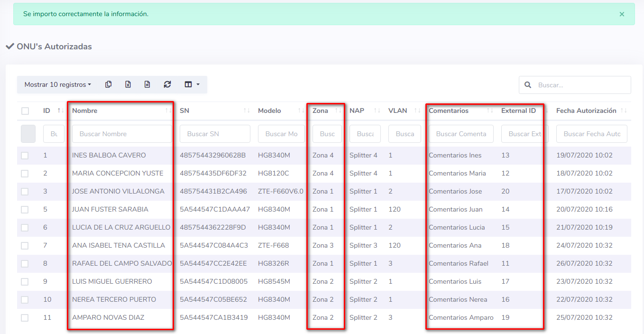The image size is (644, 334).
Task: Sort table by ID column arrows
Action: (60, 111)
